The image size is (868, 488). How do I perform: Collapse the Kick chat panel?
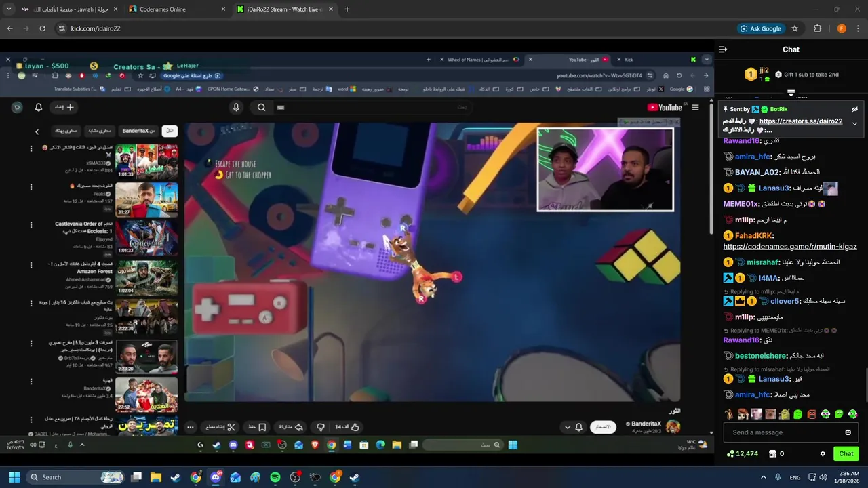point(723,49)
